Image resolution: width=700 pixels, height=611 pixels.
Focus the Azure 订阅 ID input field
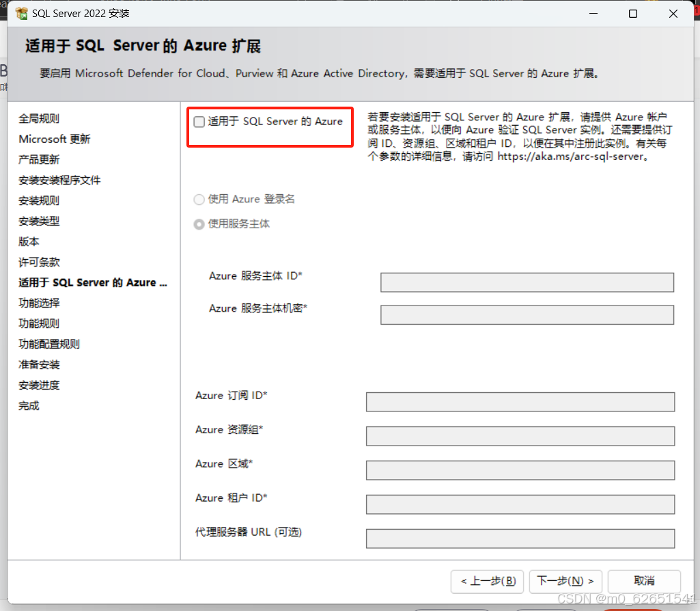(520, 402)
